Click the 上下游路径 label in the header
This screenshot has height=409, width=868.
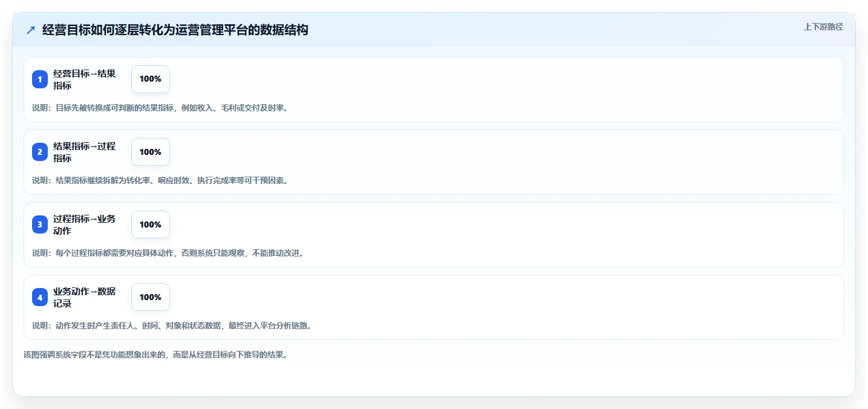(x=823, y=27)
